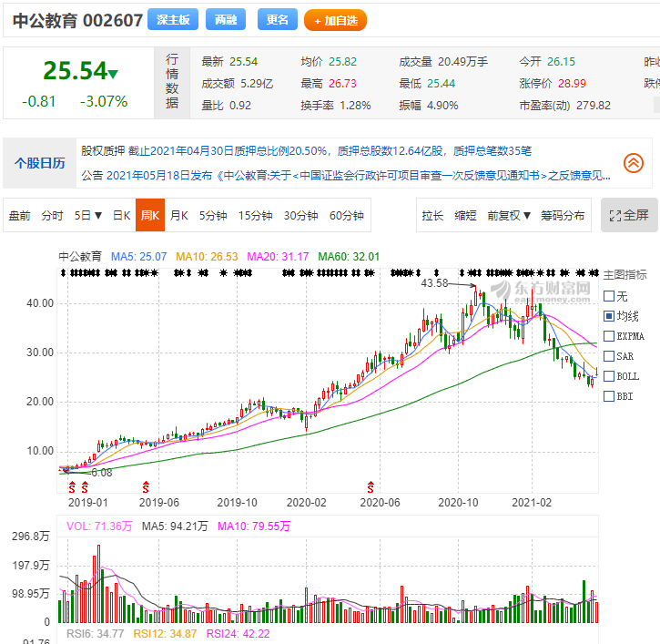This screenshot has height=644, width=660.
Task: Click the 2020-10 date axis label
Action: (458, 503)
